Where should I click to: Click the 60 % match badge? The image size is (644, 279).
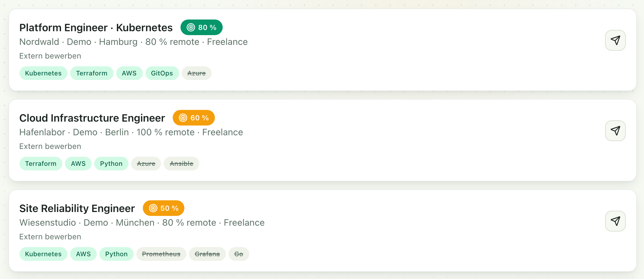[194, 118]
